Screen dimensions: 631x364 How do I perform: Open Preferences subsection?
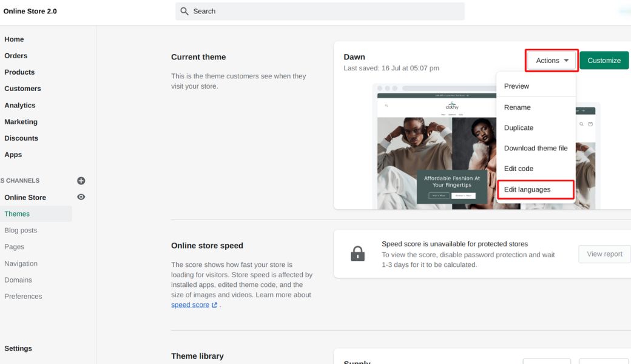coord(23,297)
